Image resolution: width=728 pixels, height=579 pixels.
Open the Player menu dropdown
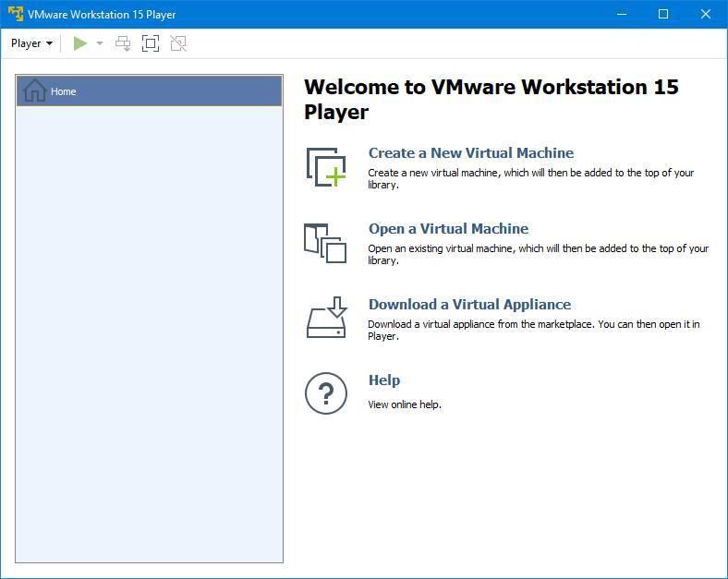(x=31, y=43)
